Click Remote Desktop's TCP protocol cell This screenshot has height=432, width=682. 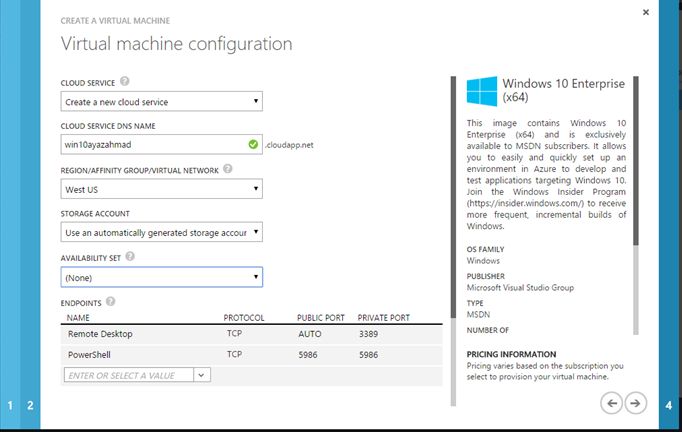tap(234, 333)
